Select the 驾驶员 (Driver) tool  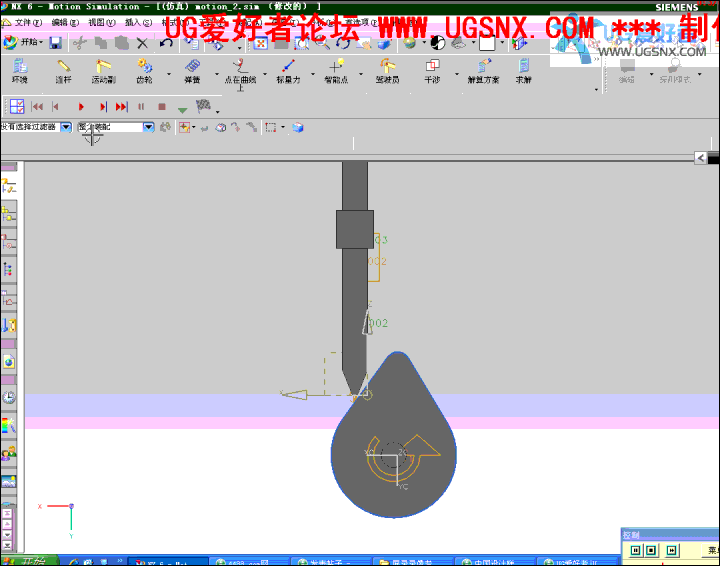click(388, 71)
